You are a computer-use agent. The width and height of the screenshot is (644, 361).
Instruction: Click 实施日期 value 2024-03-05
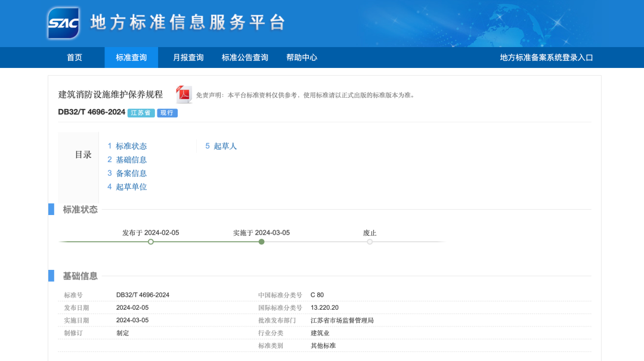tap(132, 320)
